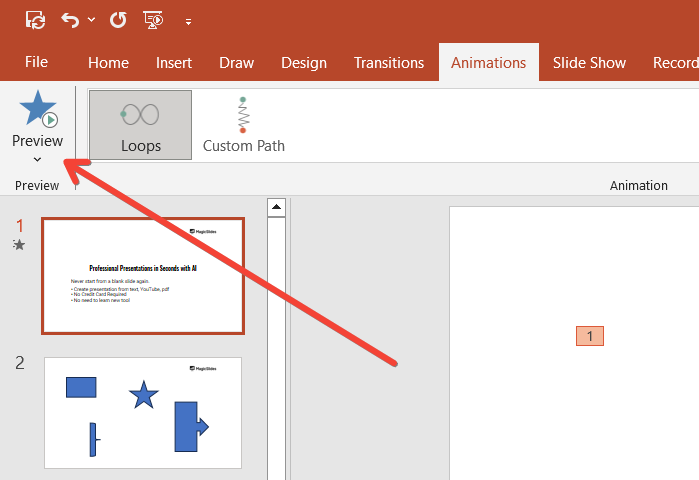Switch to the Slide Show tab
The width and height of the screenshot is (699, 480).
(589, 63)
